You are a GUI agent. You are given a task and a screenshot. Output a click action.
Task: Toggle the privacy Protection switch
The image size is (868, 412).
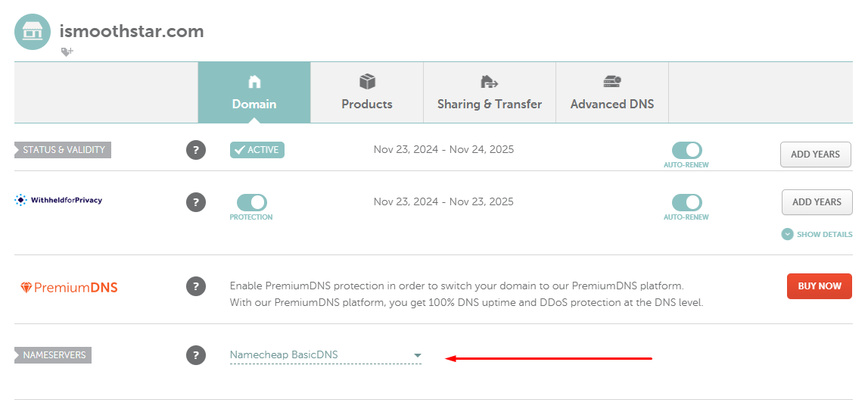pos(251,202)
